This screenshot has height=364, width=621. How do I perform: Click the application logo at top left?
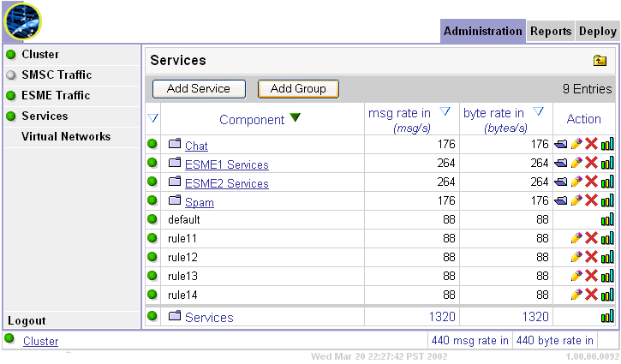point(23,21)
